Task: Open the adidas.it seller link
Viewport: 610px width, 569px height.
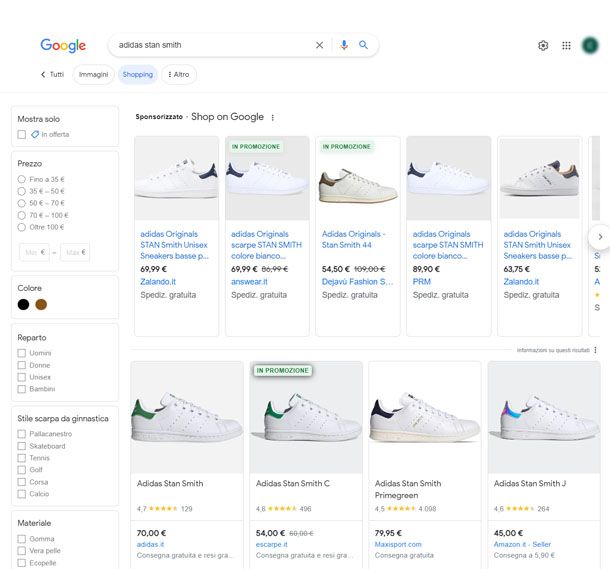Action: [x=150, y=544]
